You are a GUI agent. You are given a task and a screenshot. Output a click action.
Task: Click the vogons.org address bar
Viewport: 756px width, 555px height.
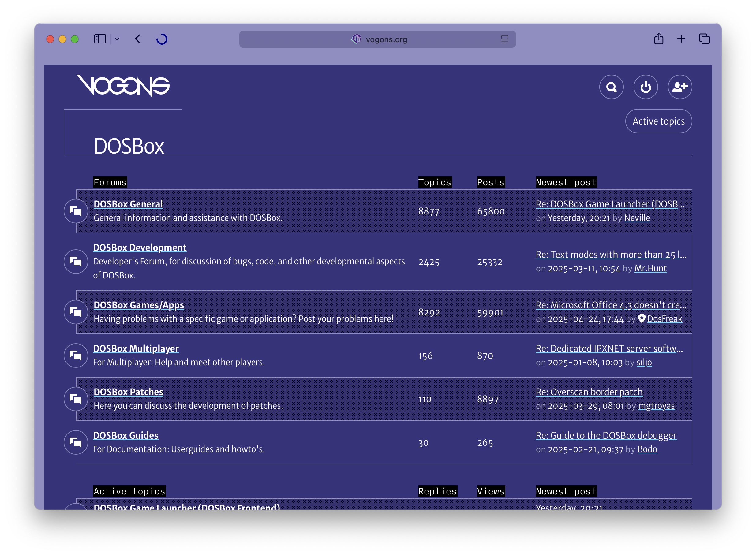click(386, 39)
